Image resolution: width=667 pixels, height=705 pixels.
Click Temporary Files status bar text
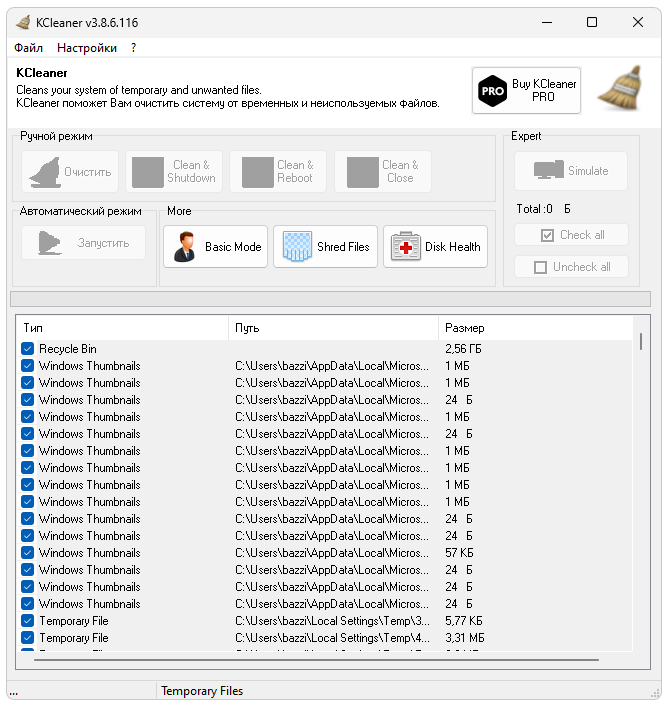(202, 691)
